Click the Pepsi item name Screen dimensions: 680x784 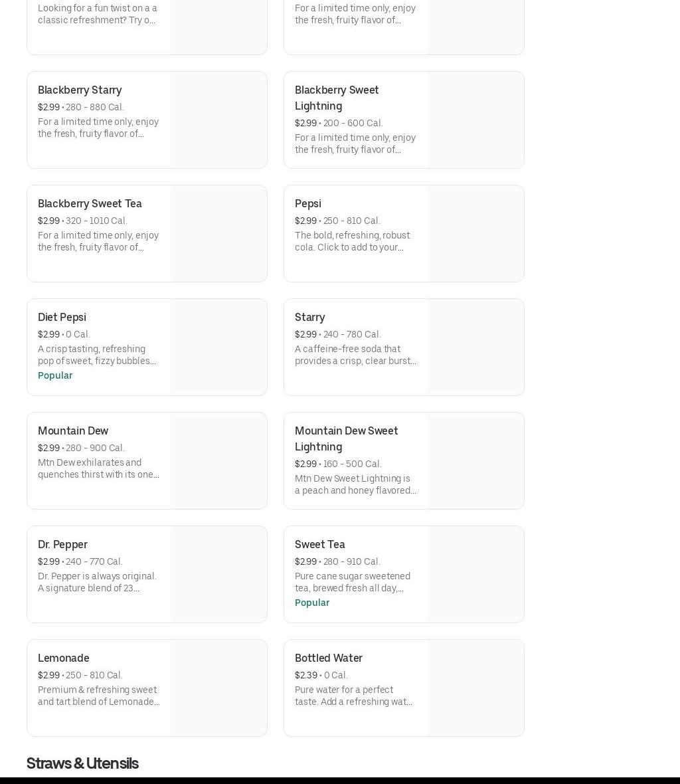[x=307, y=203]
